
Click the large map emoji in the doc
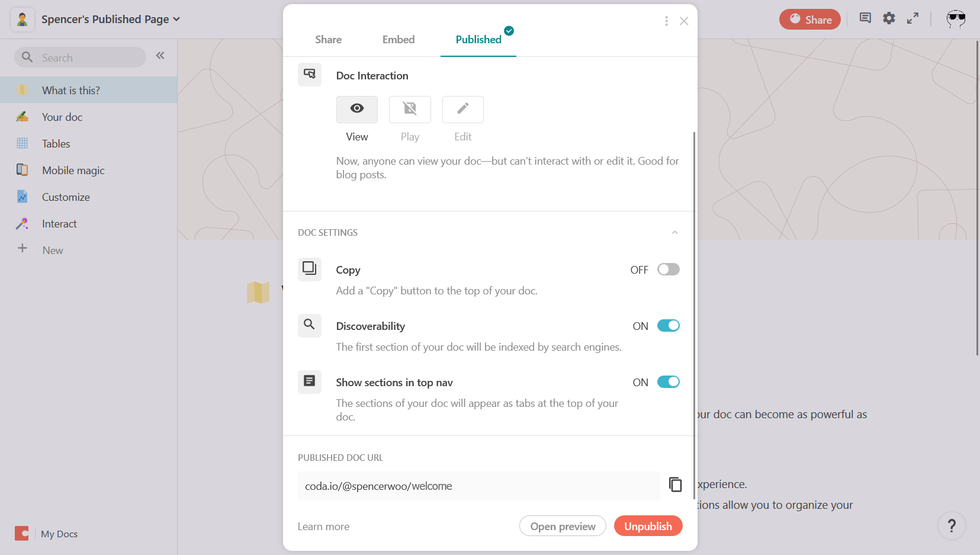click(258, 292)
